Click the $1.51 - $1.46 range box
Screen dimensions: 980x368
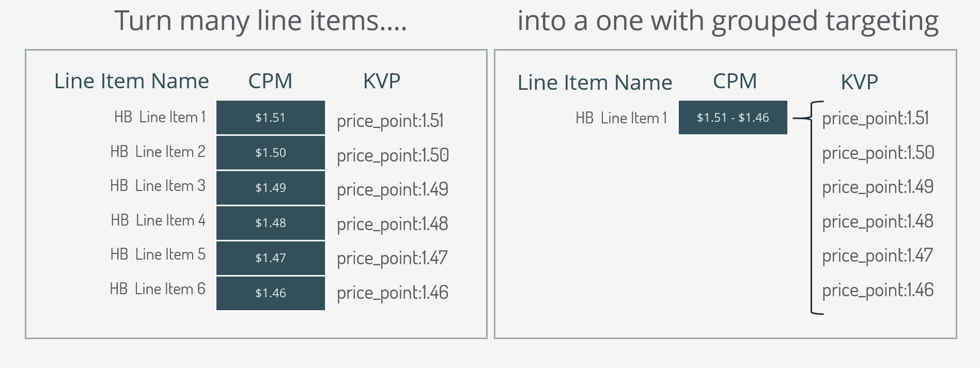(733, 118)
